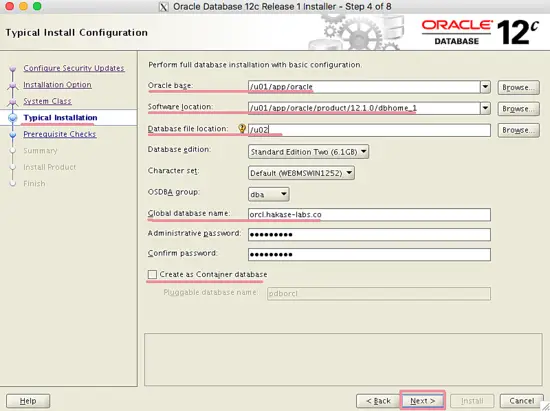Open the Character set dropdown
This screenshot has height=411, width=550.
click(301, 173)
